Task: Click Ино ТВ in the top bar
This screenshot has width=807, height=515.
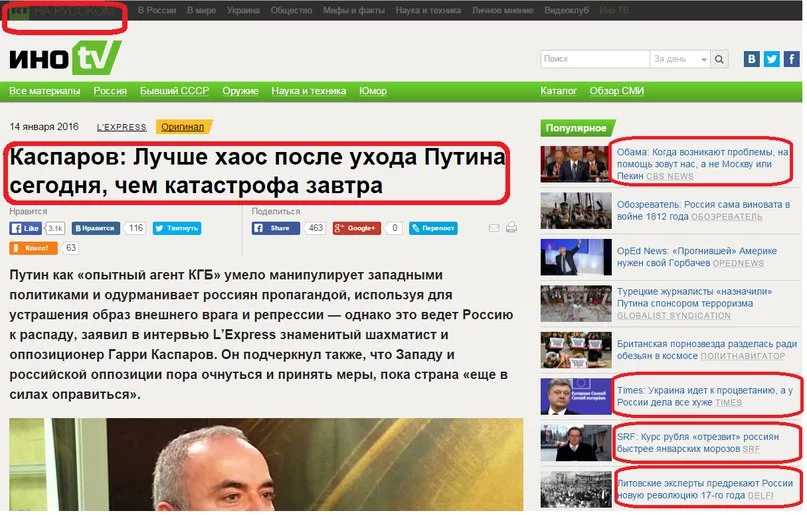Action: pos(614,10)
